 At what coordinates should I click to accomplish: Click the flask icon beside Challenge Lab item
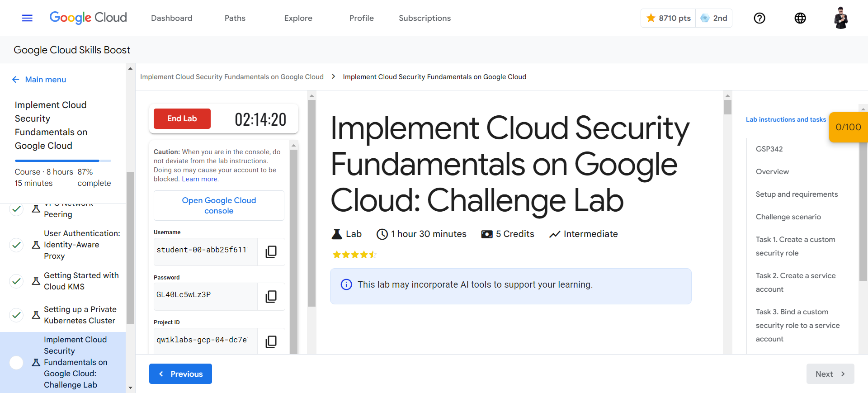[36, 362]
